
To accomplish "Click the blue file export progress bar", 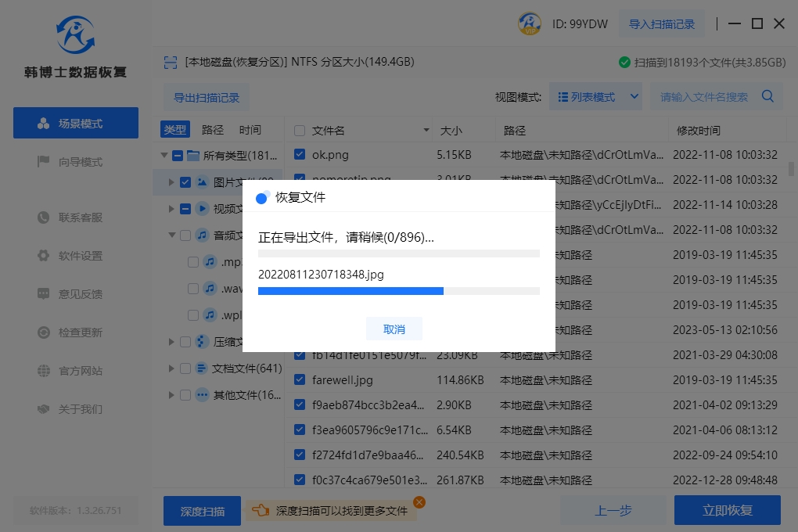I will pos(350,291).
